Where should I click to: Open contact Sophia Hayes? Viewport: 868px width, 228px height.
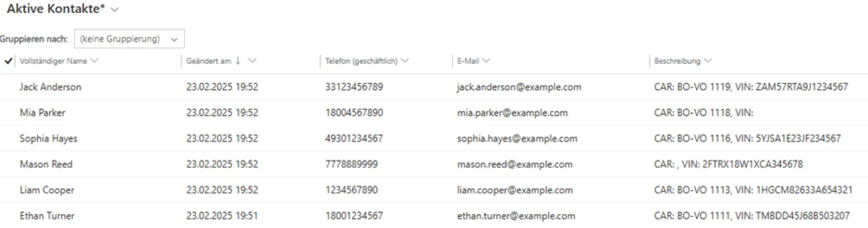click(x=49, y=139)
